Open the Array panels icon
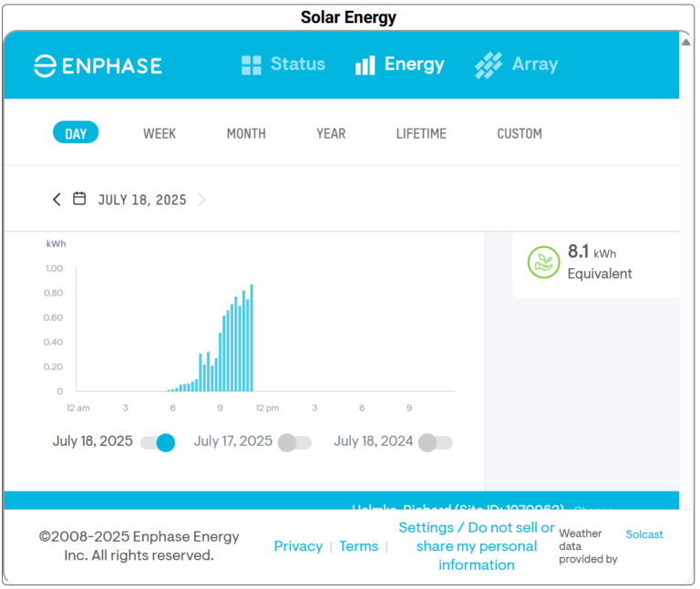700x589 pixels. click(x=489, y=66)
